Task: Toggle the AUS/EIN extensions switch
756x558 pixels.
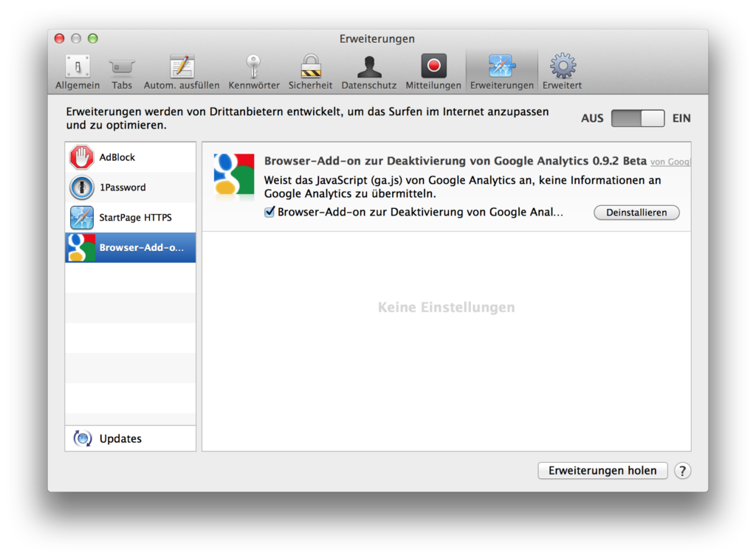Action: coord(638,118)
